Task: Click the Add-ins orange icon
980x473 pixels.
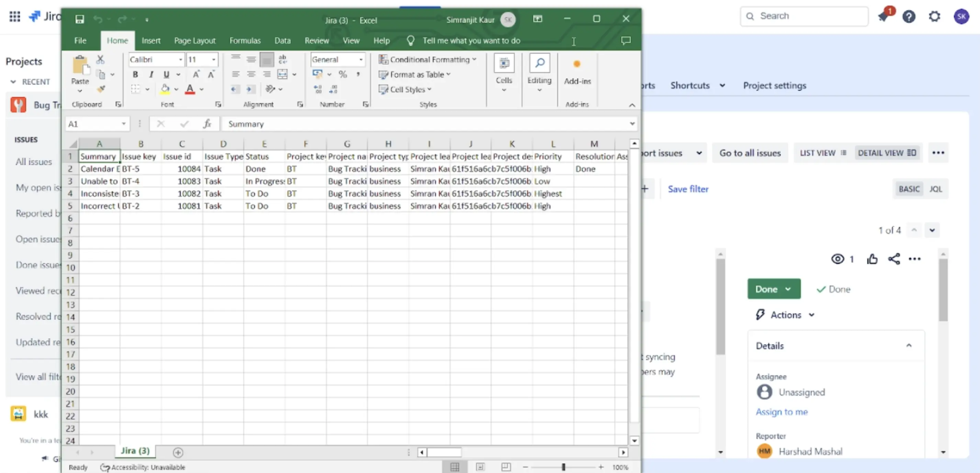Action: click(x=577, y=64)
